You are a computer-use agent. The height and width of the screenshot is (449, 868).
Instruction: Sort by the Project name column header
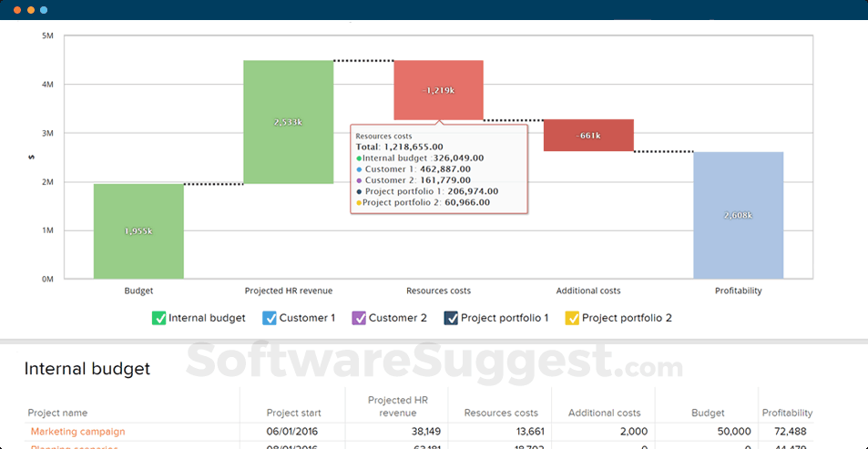click(x=57, y=413)
